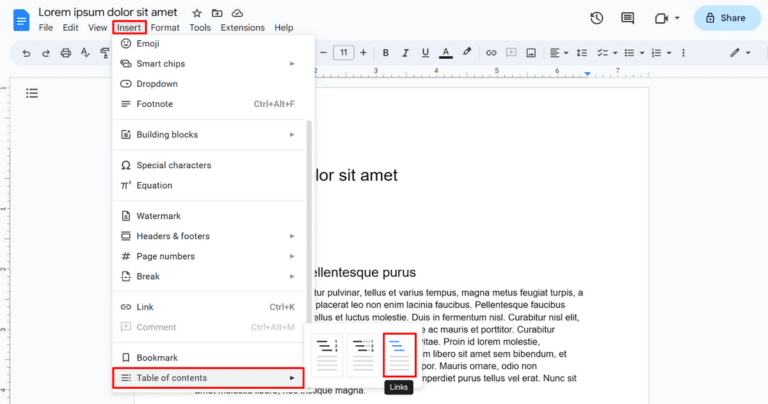Viewport: 768px width, 404px height.
Task: Decrease font size with minus
Action: tap(323, 52)
